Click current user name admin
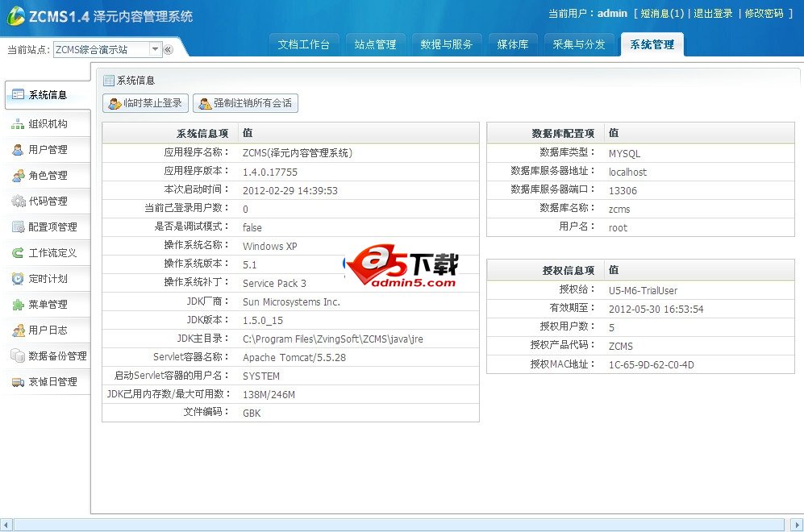 pos(612,14)
